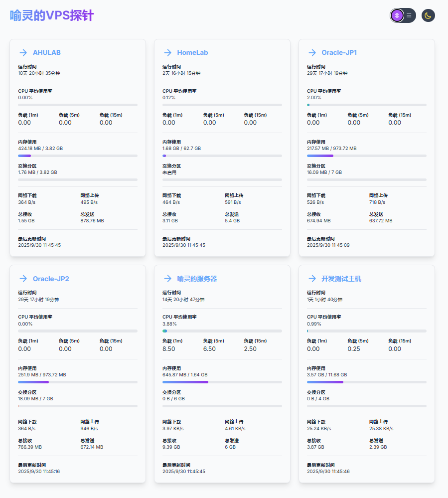This screenshot has width=448, height=498.
Task: Open the 开发测试主机 title link
Action: coord(341,279)
